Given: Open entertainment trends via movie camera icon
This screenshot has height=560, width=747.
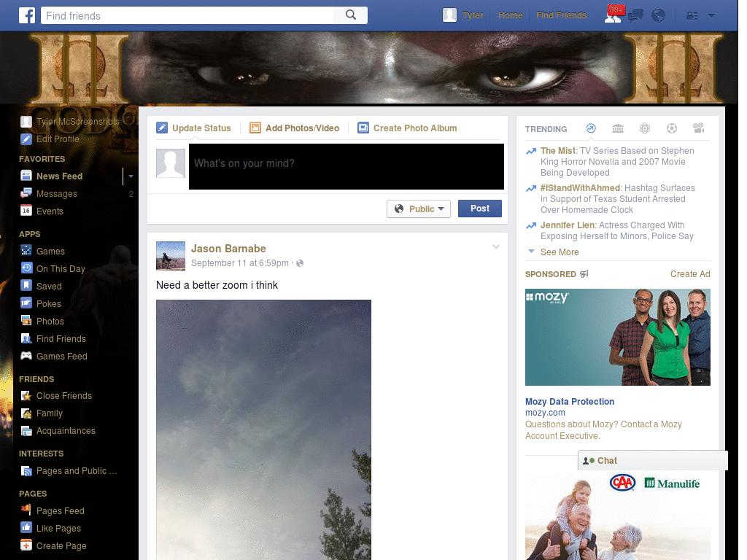Looking at the screenshot, I should [698, 128].
